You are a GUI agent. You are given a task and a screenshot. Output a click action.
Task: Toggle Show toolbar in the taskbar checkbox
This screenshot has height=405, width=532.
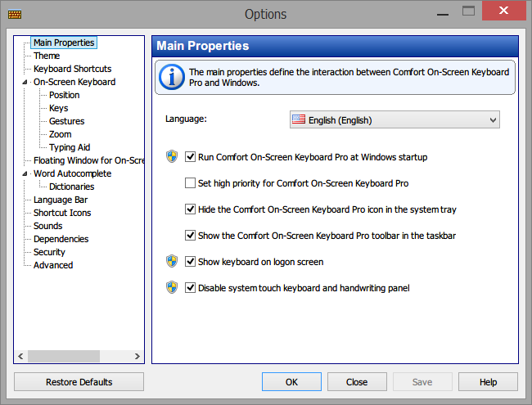point(190,235)
